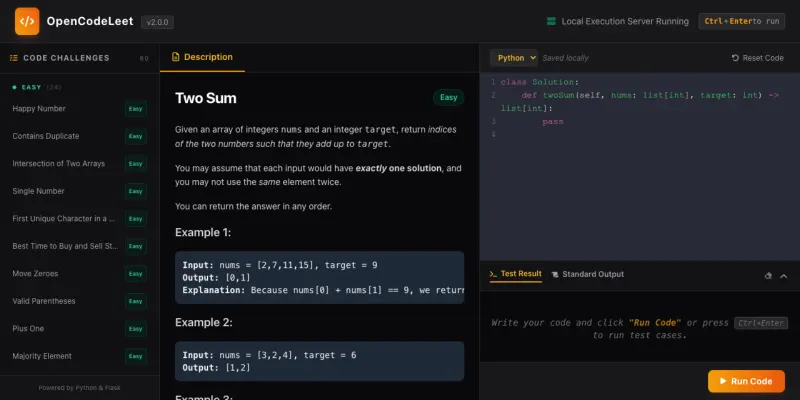This screenshot has height=400, width=800.
Task: Switch to the Standard Output tab
Action: 588,274
